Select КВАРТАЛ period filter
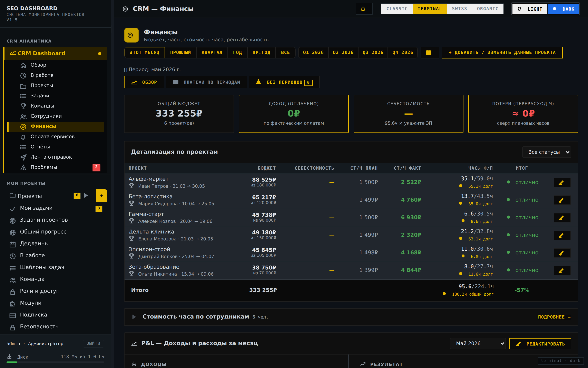 click(212, 52)
